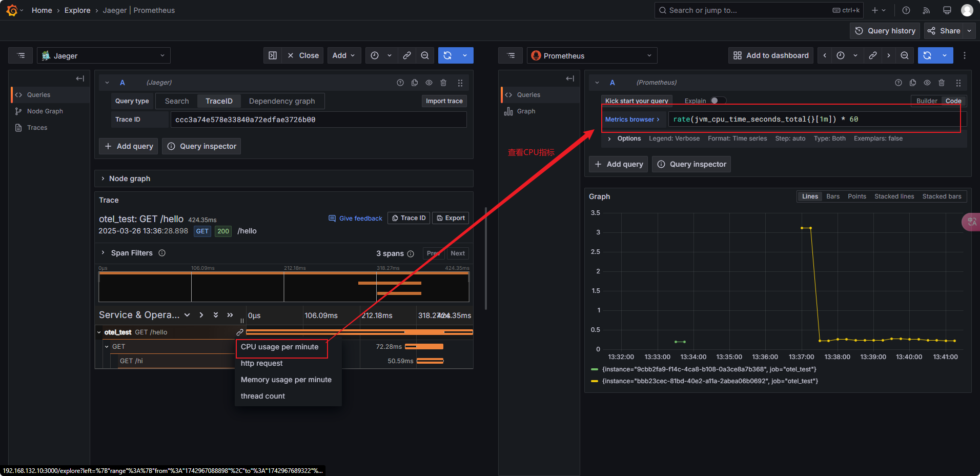Image resolution: width=980 pixels, height=476 pixels.
Task: Shift Prometheus time range backwards
Action: coord(825,55)
